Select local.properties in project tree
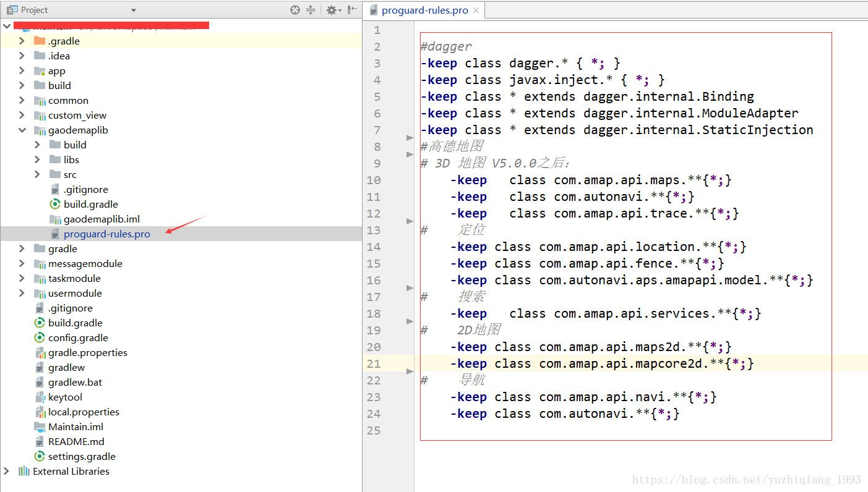This screenshot has height=492, width=868. [84, 412]
